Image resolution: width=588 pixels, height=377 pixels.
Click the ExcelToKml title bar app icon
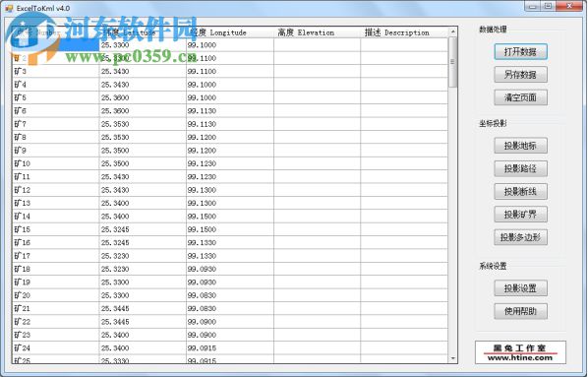point(9,8)
